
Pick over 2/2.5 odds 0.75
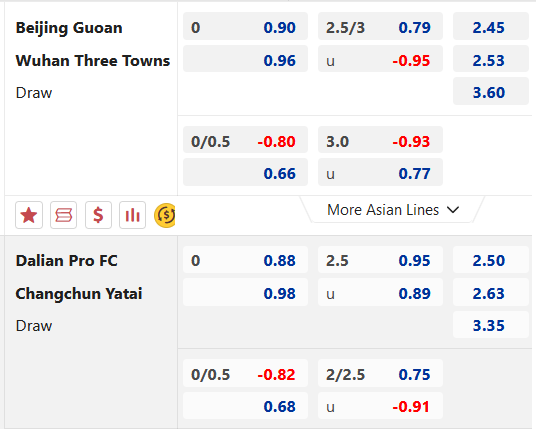(380, 373)
